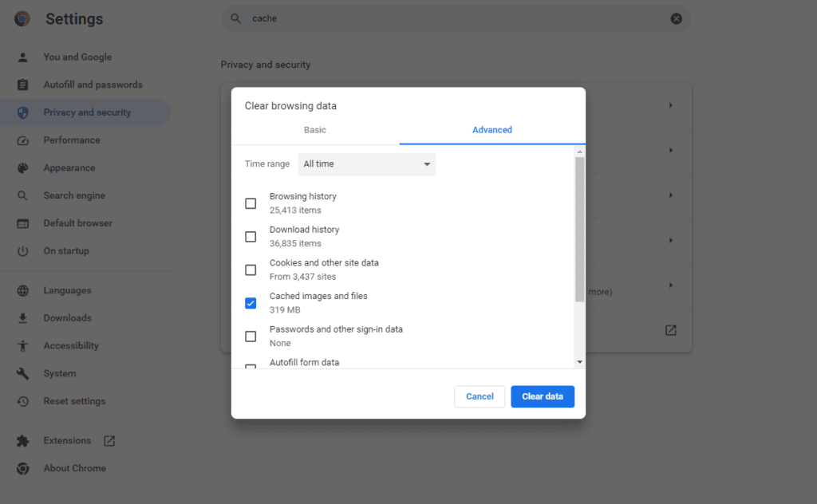Click the Clear data button
The height and width of the screenshot is (504, 817).
coord(543,396)
